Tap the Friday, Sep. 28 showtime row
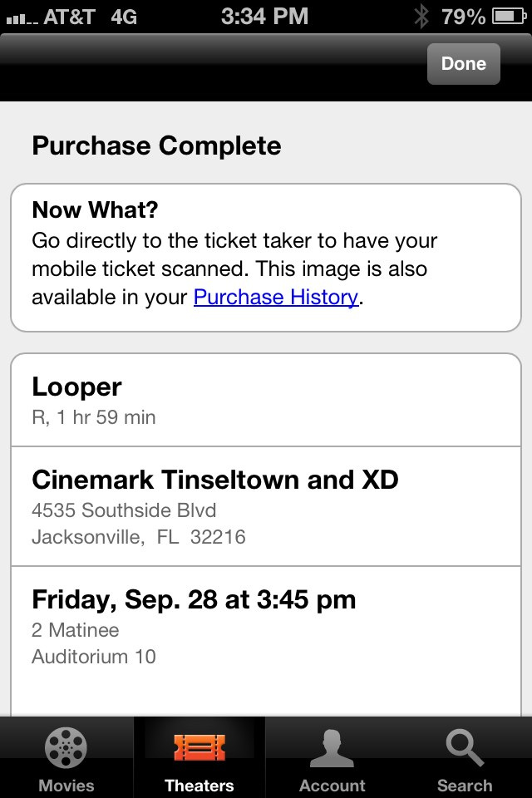This screenshot has height=798, width=532. pyautogui.click(x=266, y=626)
